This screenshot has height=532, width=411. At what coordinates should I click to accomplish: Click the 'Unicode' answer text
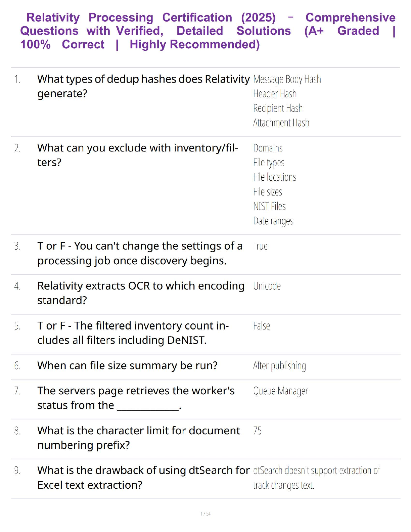[x=267, y=286]
